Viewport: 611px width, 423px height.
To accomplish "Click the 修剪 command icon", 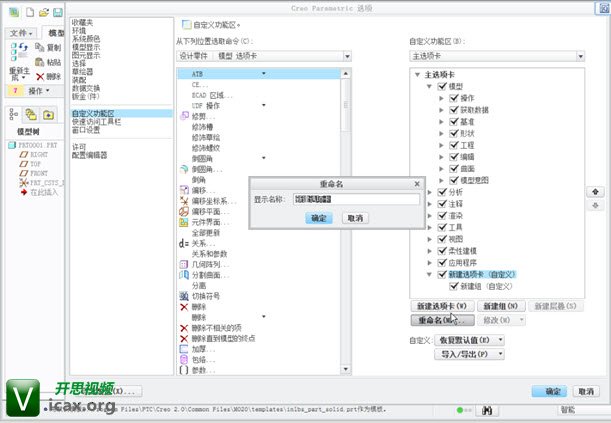I will (x=184, y=116).
